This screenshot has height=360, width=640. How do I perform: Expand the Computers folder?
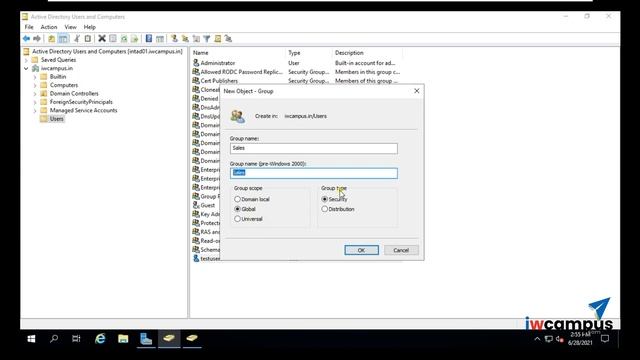(35, 85)
